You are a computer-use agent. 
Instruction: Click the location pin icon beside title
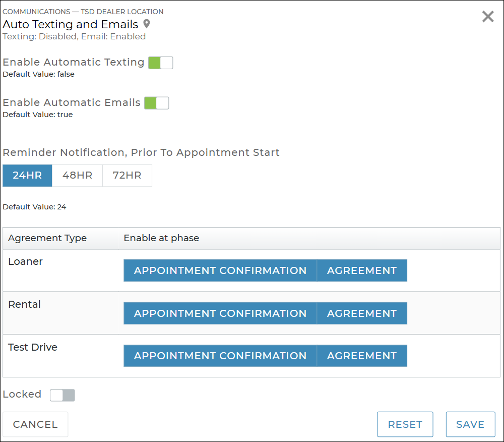click(147, 24)
